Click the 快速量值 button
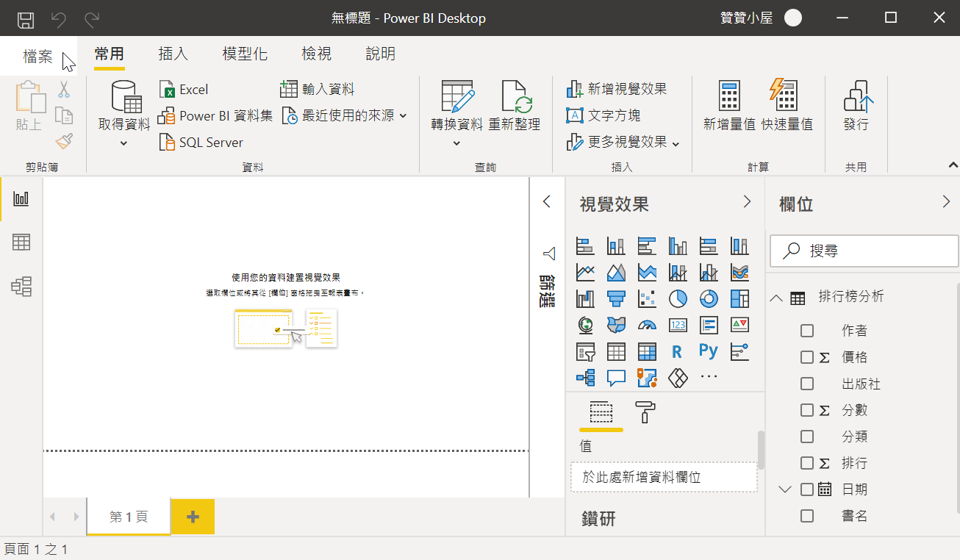This screenshot has width=960, height=560. 787,106
